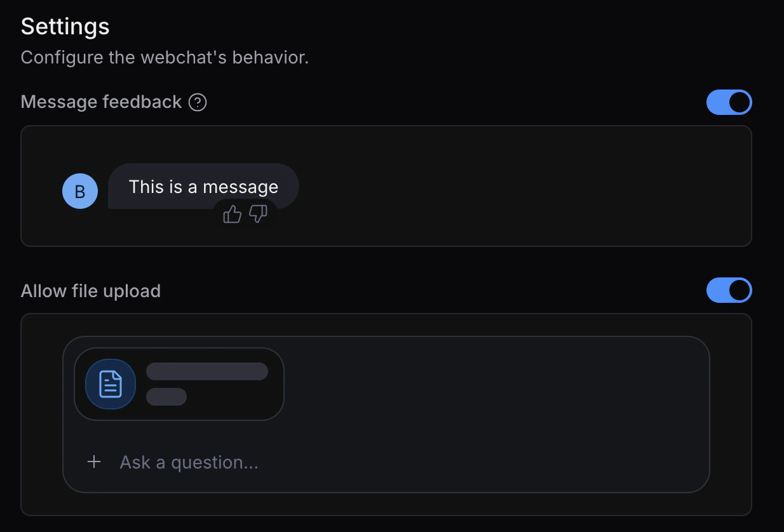Image resolution: width=784 pixels, height=532 pixels.
Task: Click the long filename placeholder bar
Action: pyautogui.click(x=207, y=371)
